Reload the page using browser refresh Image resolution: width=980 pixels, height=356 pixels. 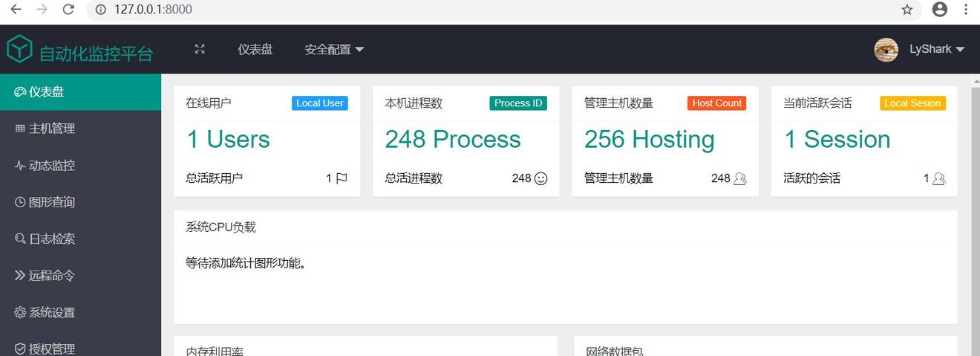(x=68, y=10)
